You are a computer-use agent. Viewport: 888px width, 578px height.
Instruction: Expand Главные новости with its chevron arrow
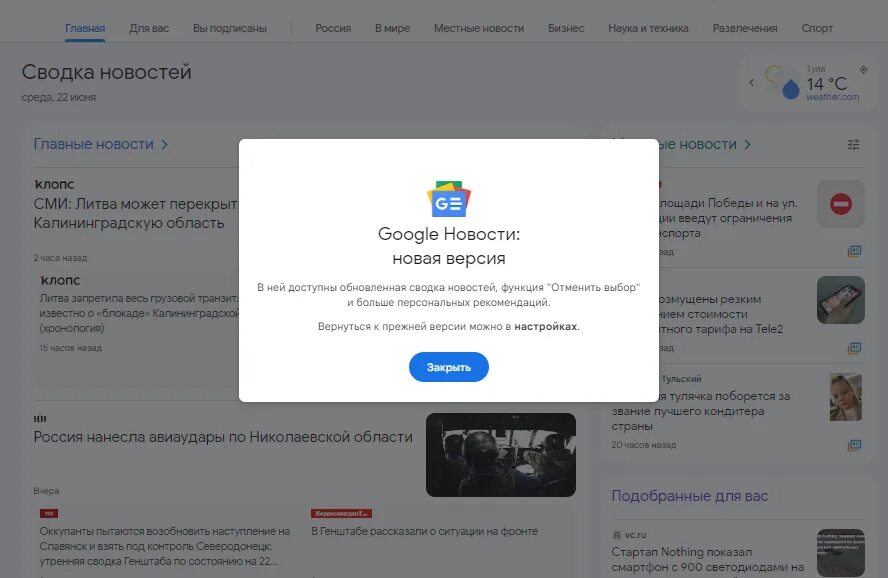[164, 145]
